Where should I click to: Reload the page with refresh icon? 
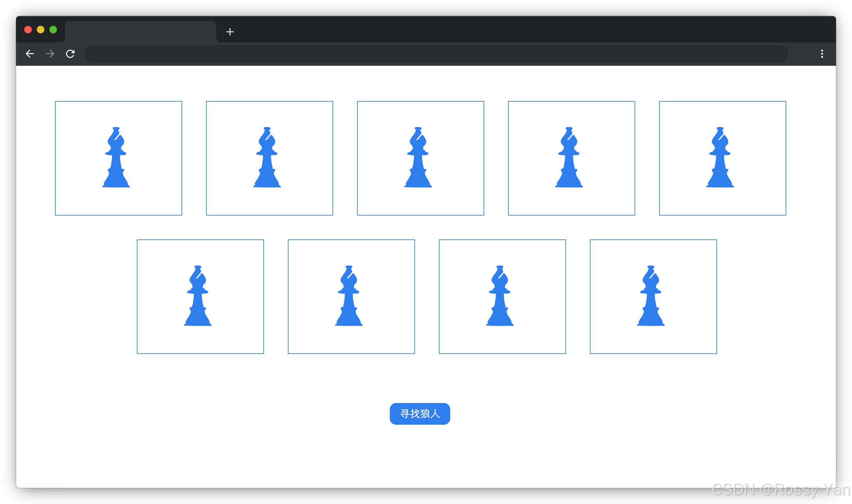(70, 54)
